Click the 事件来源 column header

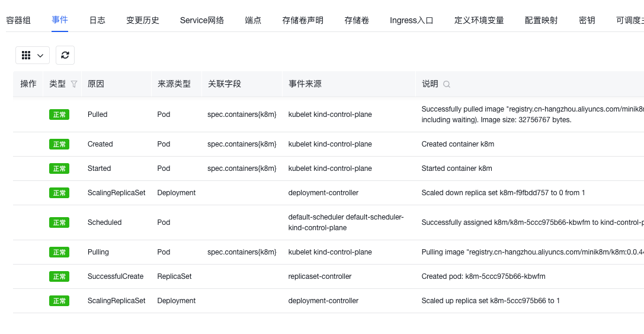click(x=305, y=84)
